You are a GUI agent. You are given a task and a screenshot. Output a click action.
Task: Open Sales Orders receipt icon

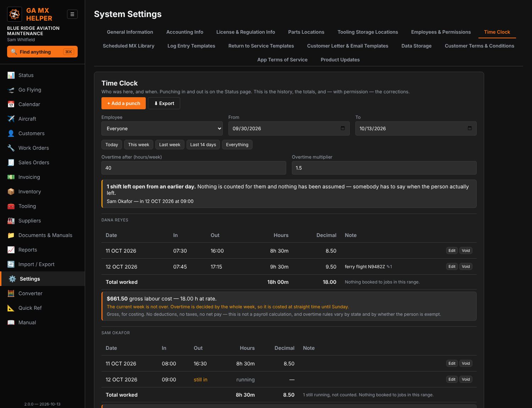11,162
